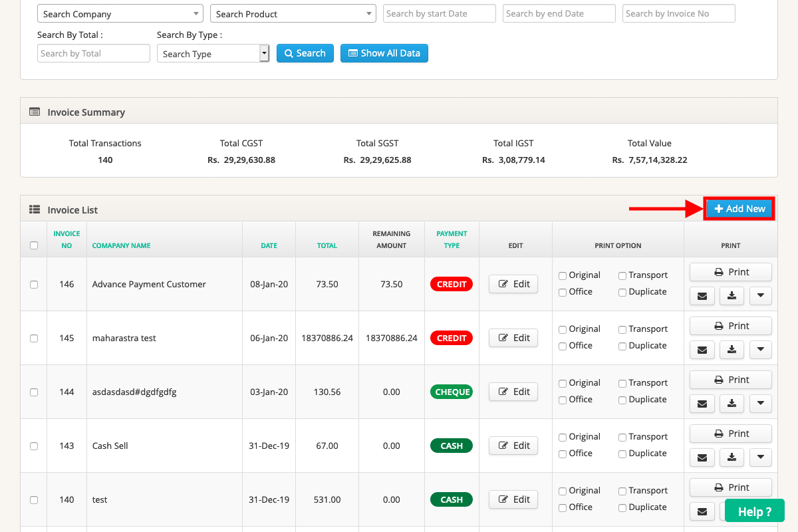The height and width of the screenshot is (532, 798).
Task: Open the caret dropdown next to invoice 144's download
Action: 760,404
